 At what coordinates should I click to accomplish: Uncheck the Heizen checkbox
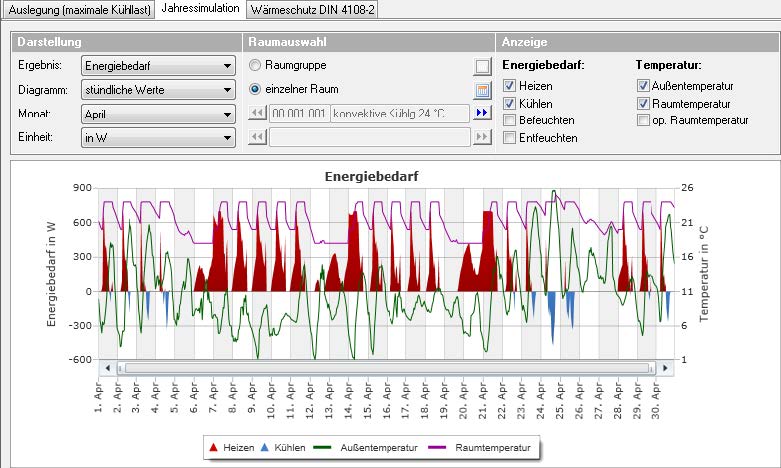[x=509, y=86]
